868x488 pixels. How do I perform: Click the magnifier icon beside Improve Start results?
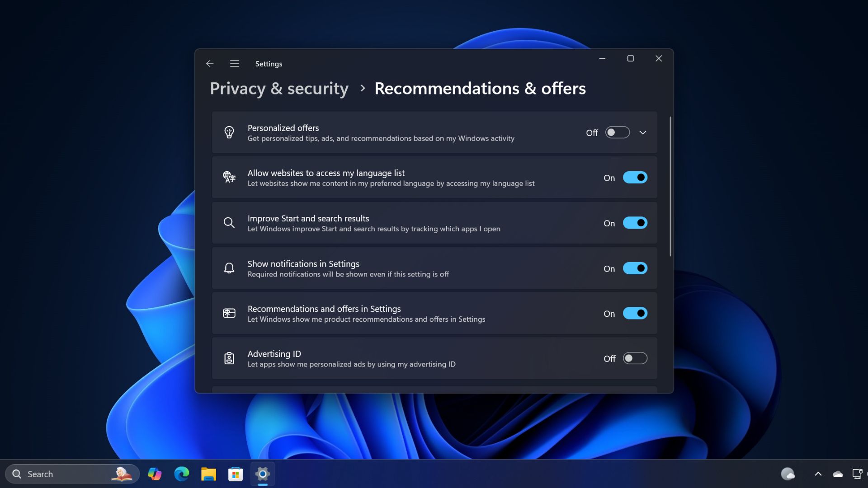click(229, 223)
